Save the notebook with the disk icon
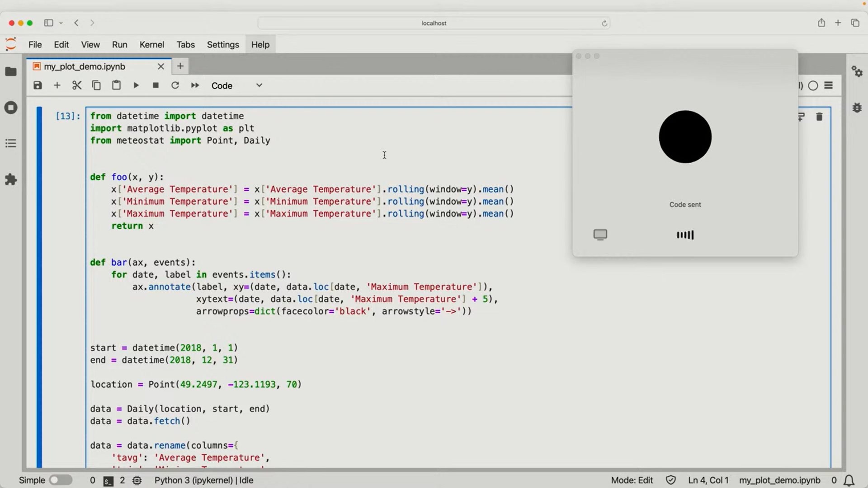The width and height of the screenshot is (868, 488). tap(38, 85)
